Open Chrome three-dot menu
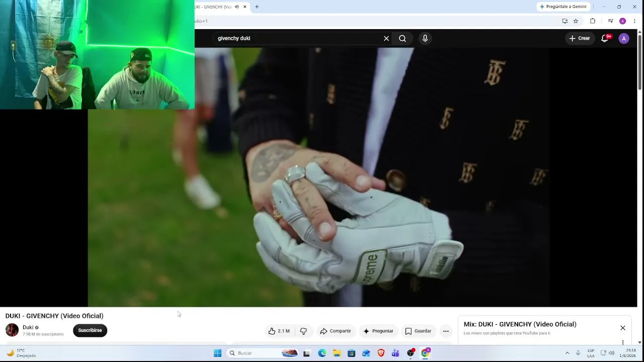This screenshot has width=644, height=362. click(x=634, y=21)
